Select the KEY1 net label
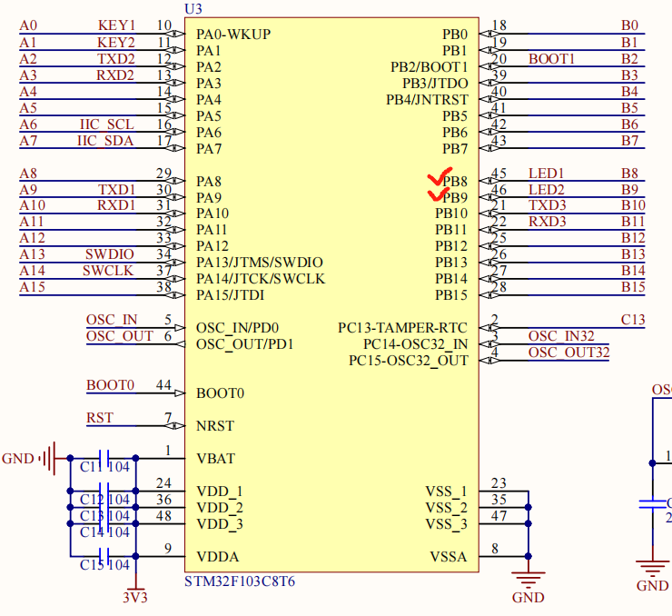This screenshot has height=616, width=672. [116, 25]
